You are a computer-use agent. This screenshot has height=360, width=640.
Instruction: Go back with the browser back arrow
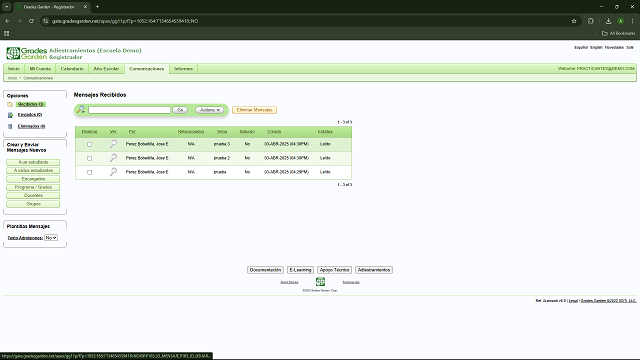point(7,21)
